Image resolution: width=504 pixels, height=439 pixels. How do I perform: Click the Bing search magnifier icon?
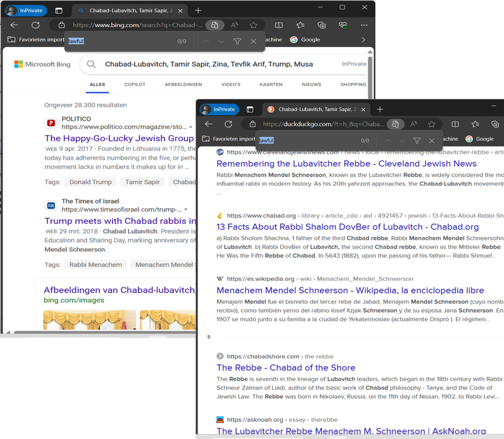pos(91,64)
